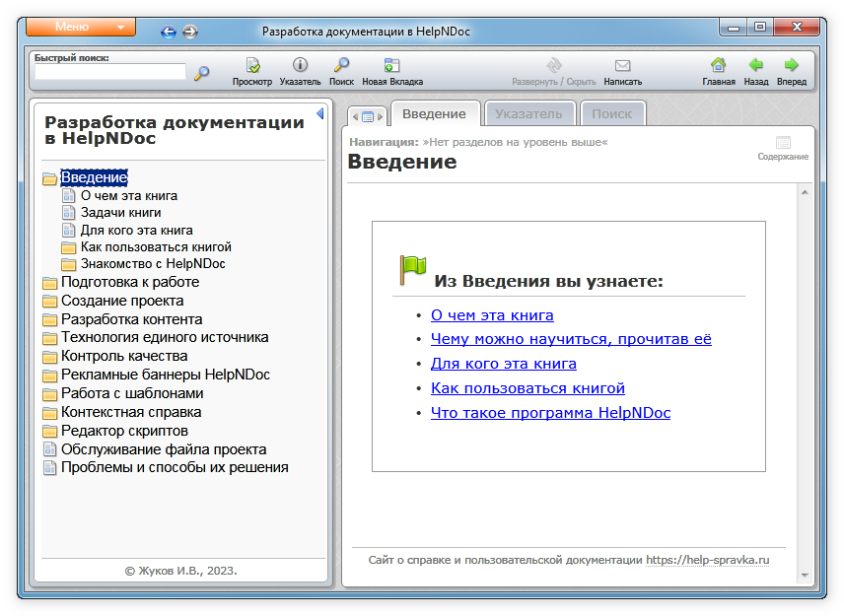
Task: Expand Рекламные баннеры HelpNDoc section
Action: coord(166,375)
